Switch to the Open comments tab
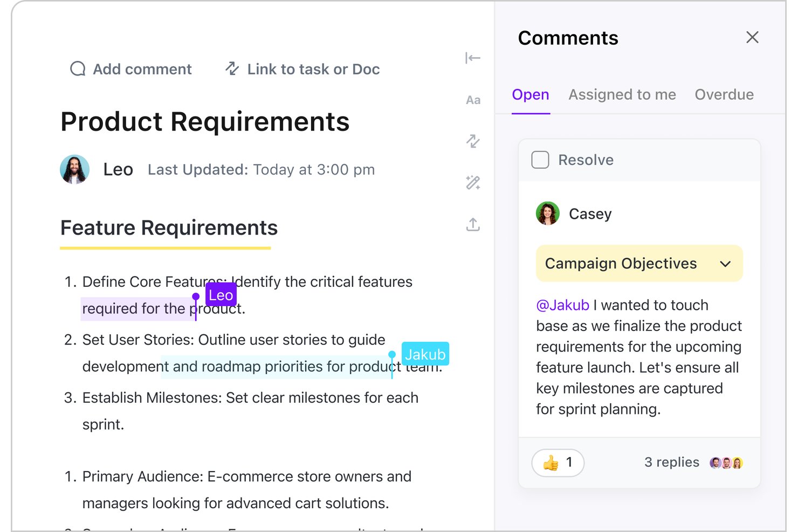Image resolution: width=798 pixels, height=532 pixels. coord(531,95)
